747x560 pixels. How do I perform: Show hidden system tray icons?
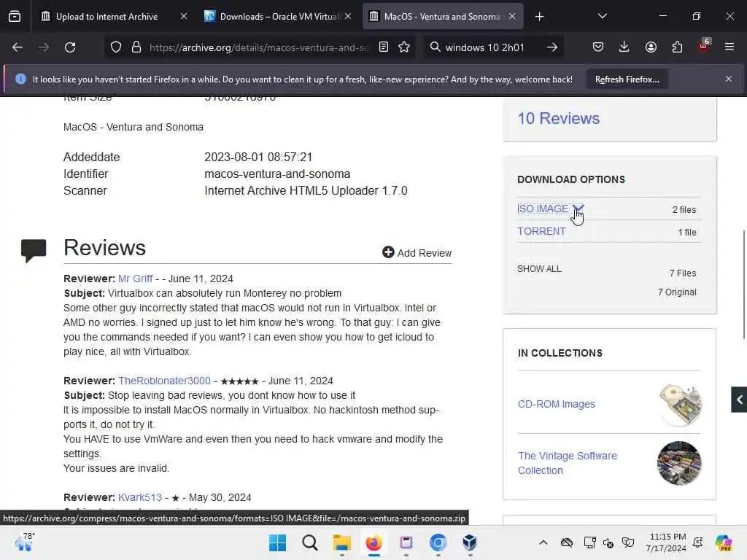543,542
